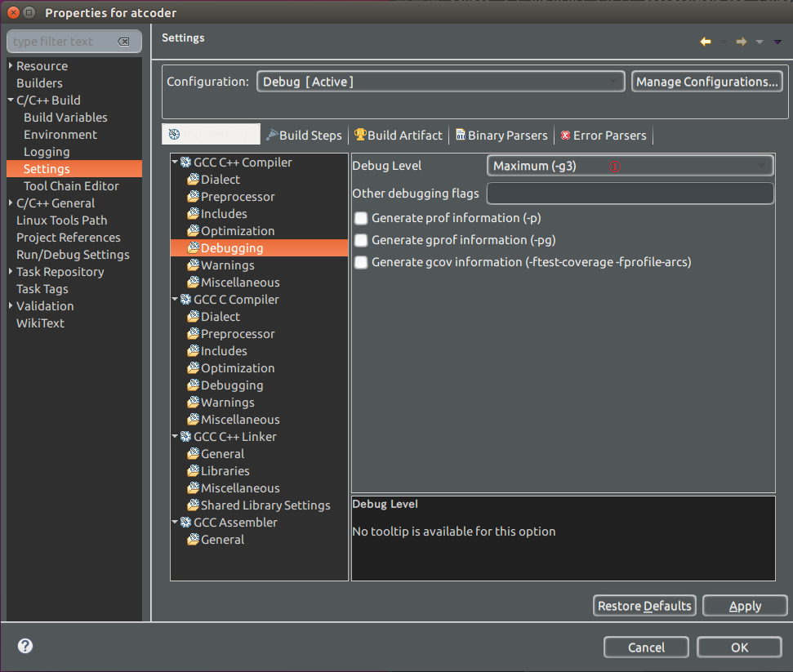
Task: Open the help question mark icon
Action: pyautogui.click(x=25, y=646)
